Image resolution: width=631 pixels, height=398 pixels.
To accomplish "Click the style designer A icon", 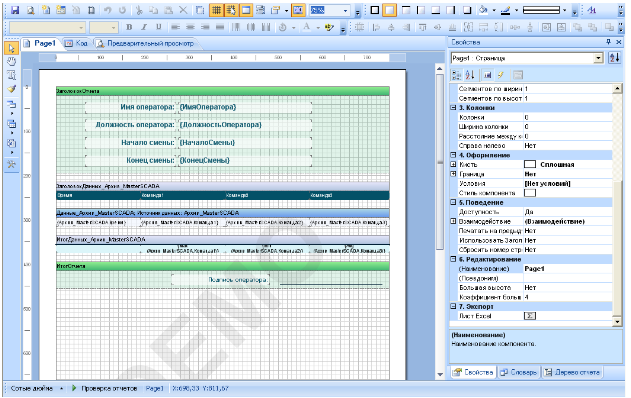I will 592,10.
